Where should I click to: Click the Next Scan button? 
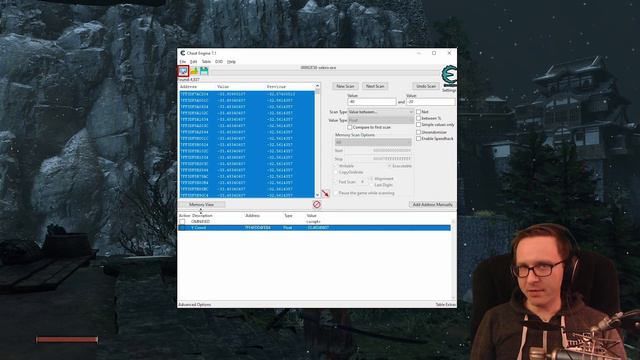click(375, 86)
